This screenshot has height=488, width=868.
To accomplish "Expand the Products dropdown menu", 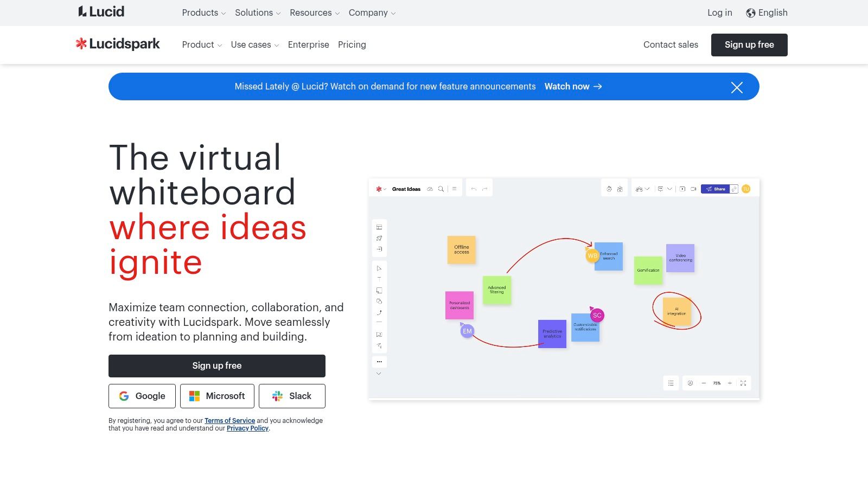I will (203, 12).
